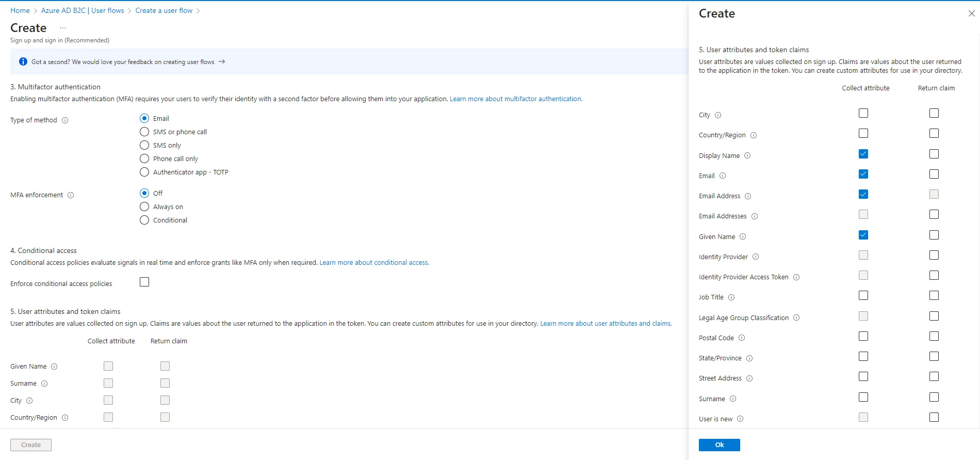Open Azure AD B2C | User flows breadcrumb
This screenshot has width=980, height=460.
coord(83,10)
